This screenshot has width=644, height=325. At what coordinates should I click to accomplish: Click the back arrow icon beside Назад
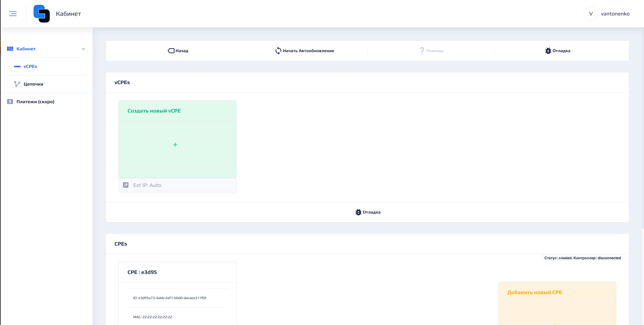pyautogui.click(x=171, y=51)
